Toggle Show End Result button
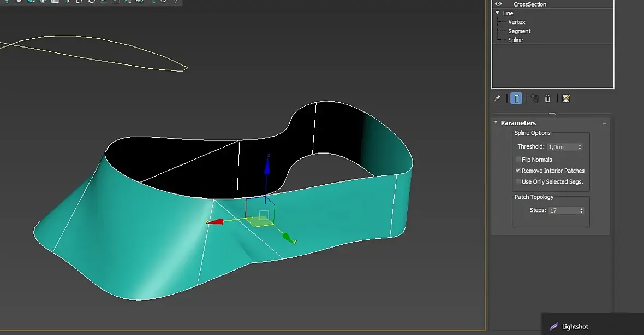644x335 pixels. [516, 98]
